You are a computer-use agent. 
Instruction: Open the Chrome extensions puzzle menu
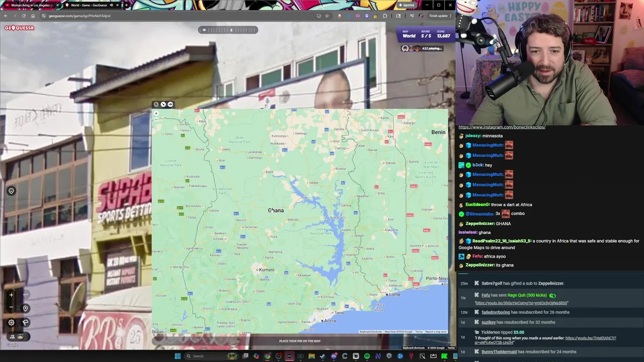coord(385,16)
